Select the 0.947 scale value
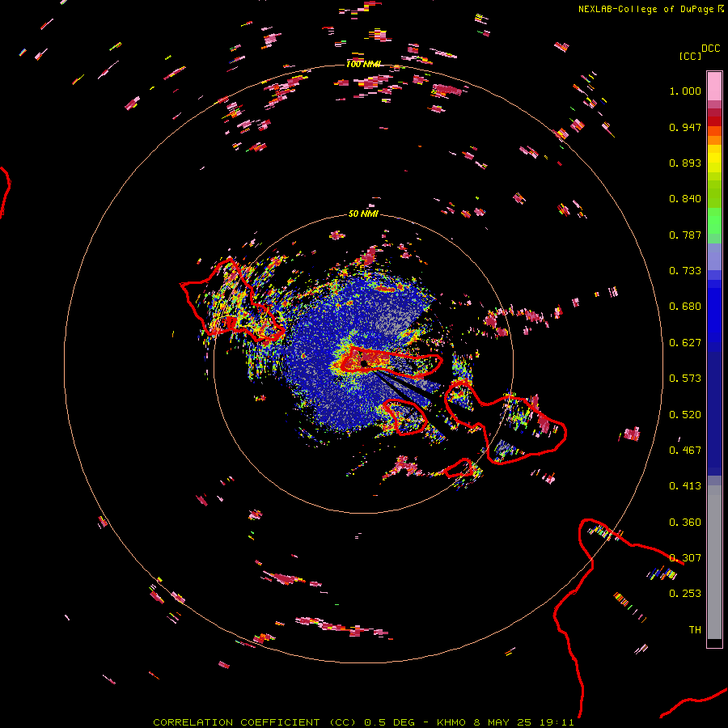728x728 pixels. tap(685, 127)
